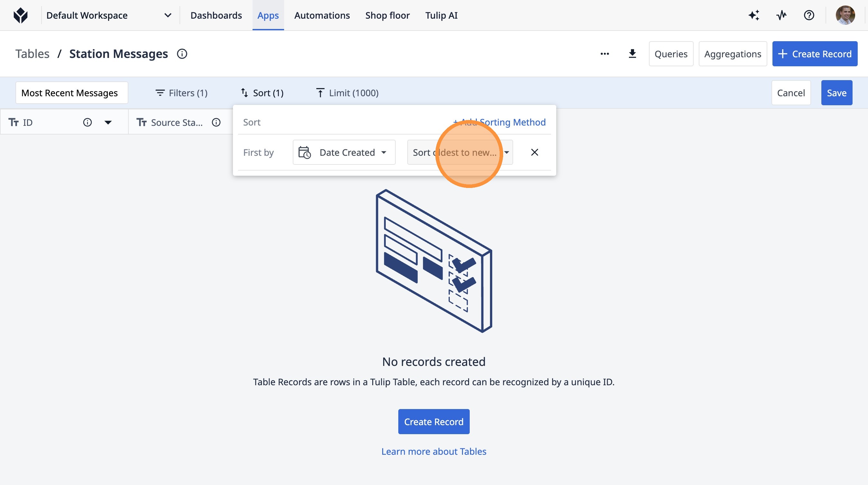868x485 pixels.
Task: Edit the Most Recent Messages name field
Action: [71, 93]
